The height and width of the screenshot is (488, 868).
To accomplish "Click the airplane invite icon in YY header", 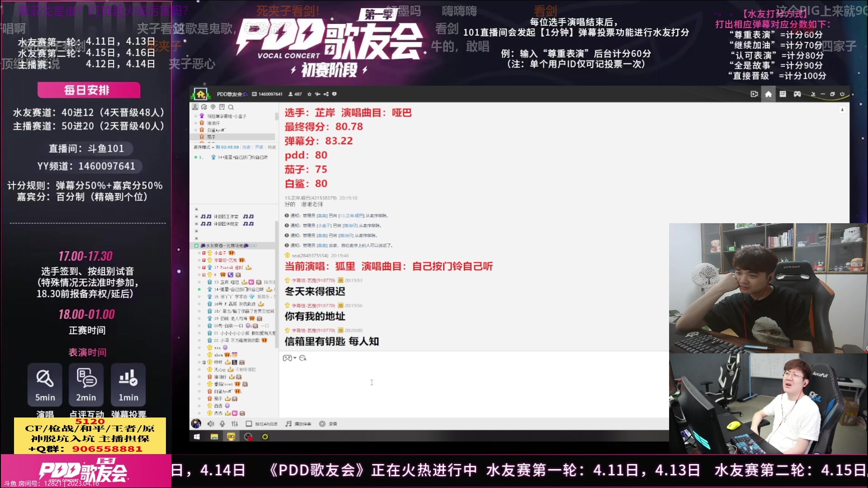I will 317,94.
